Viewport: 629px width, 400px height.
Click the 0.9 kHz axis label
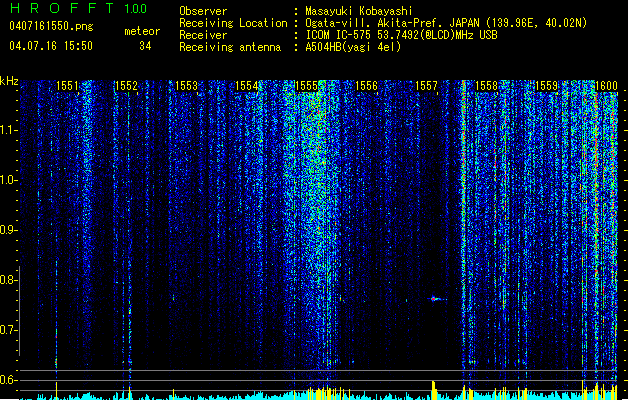tap(9, 230)
